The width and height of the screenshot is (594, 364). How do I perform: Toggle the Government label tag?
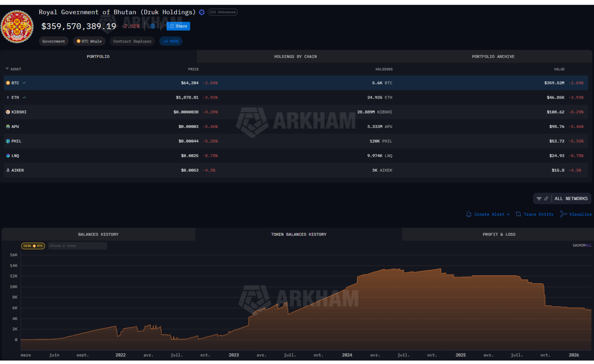[53, 41]
